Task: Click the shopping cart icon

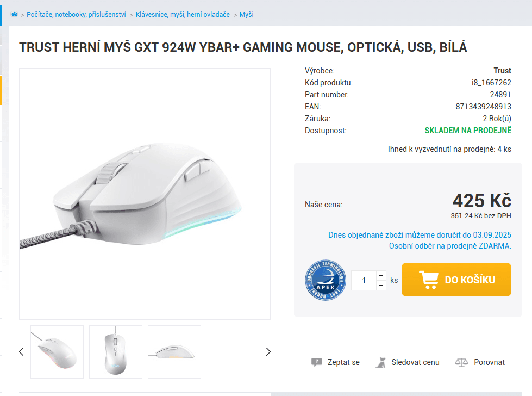Action: [429, 280]
